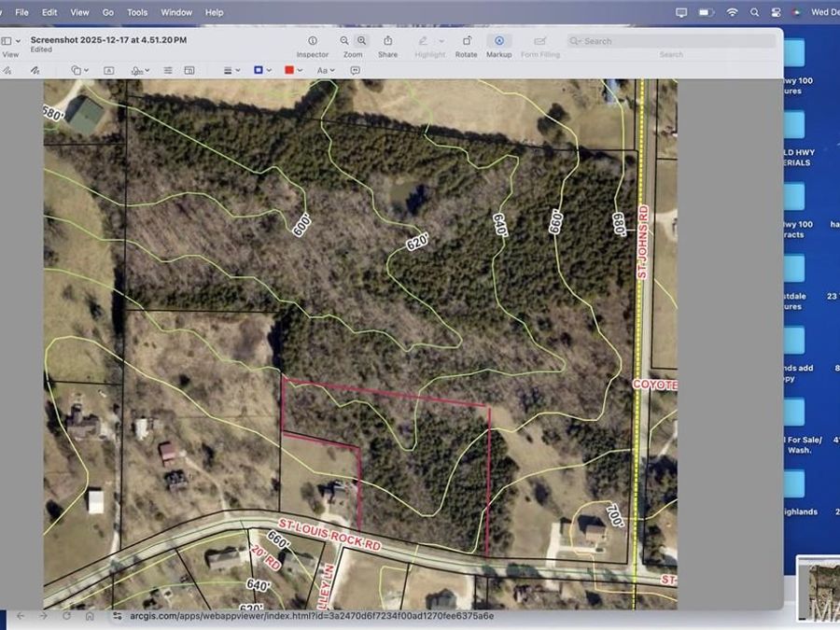This screenshot has height=630, width=840.
Task: Click the browser back arrow behind Preview
Action: [x=21, y=616]
